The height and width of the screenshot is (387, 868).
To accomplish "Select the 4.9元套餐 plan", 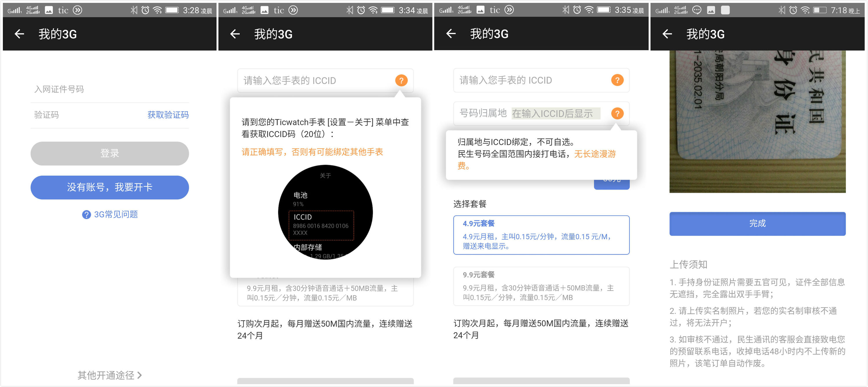I will click(541, 235).
